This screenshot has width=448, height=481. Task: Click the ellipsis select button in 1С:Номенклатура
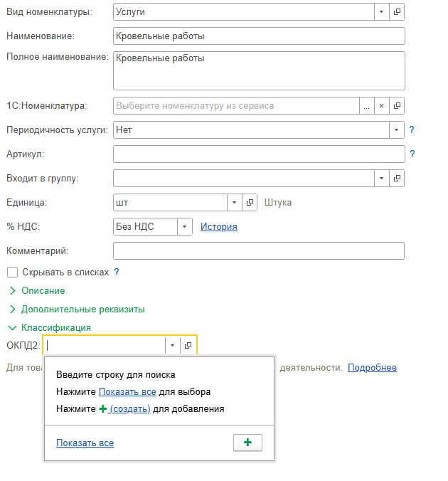(x=367, y=106)
